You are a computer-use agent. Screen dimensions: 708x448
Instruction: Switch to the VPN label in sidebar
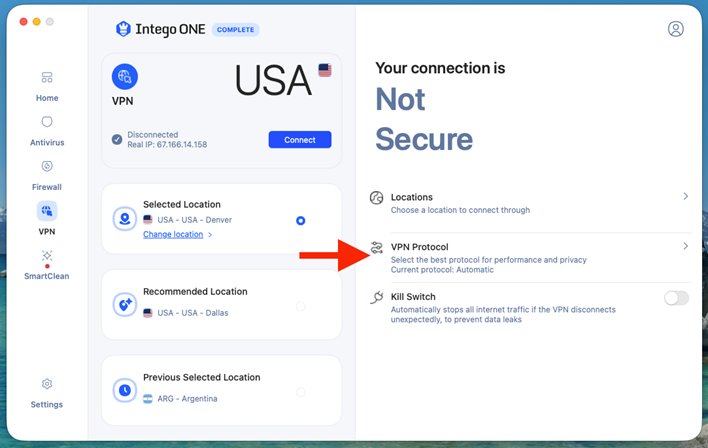click(47, 232)
